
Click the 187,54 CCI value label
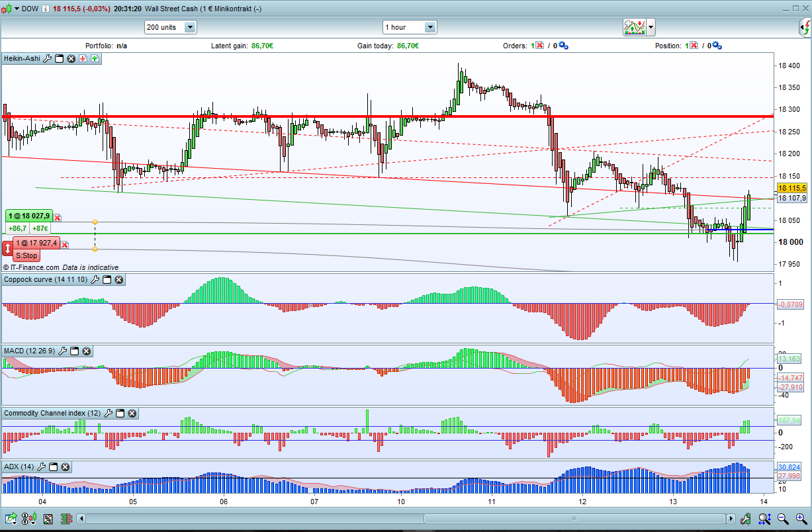(789, 420)
